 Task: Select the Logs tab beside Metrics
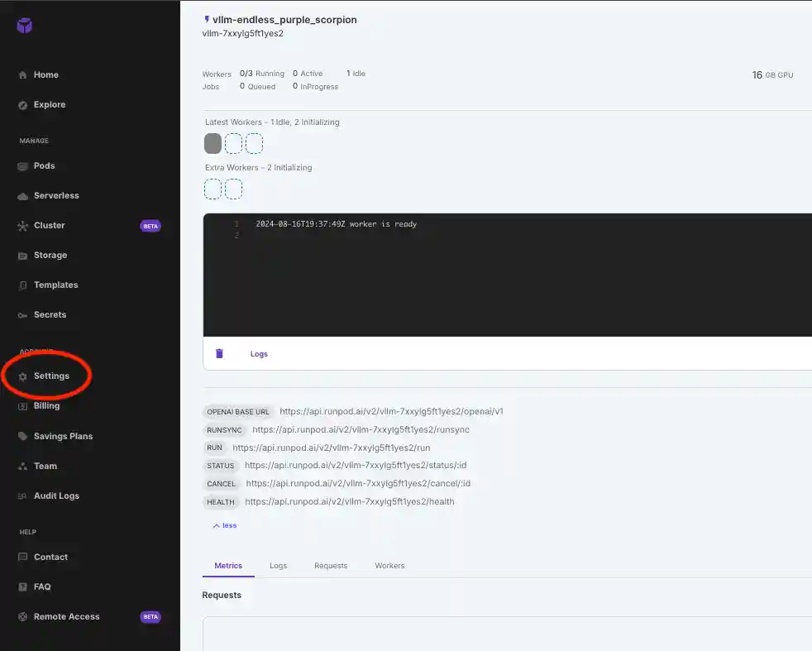(278, 566)
